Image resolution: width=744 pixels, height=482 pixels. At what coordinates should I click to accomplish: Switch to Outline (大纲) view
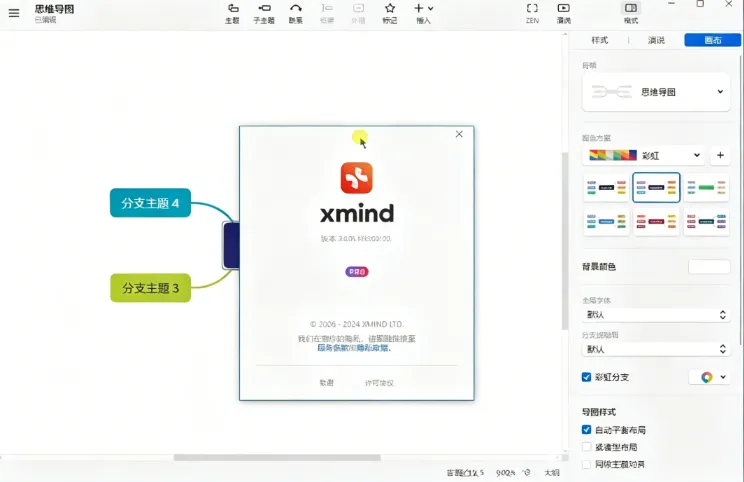point(552,473)
